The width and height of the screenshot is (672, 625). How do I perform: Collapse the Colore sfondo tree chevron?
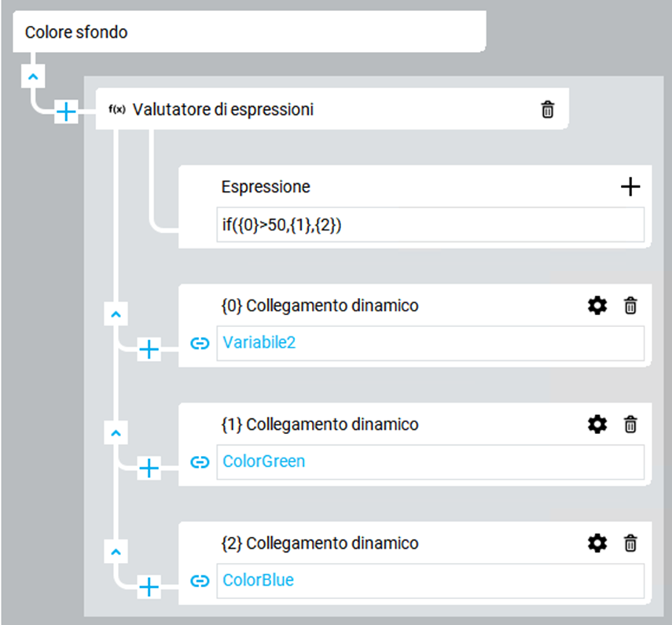(x=33, y=76)
